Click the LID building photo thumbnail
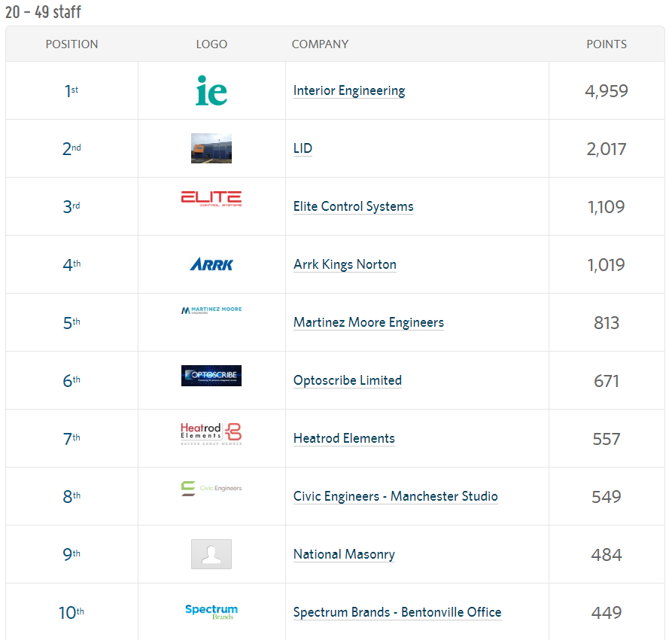 211,148
